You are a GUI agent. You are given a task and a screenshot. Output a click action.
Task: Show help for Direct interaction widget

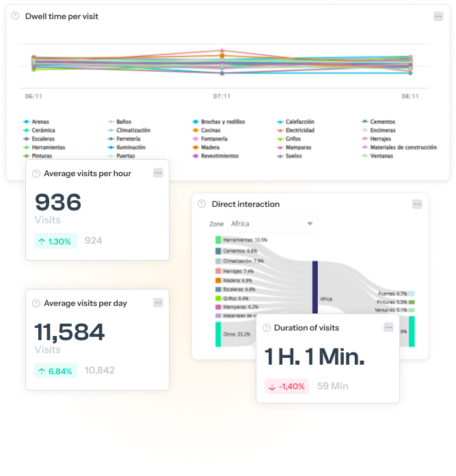click(202, 204)
